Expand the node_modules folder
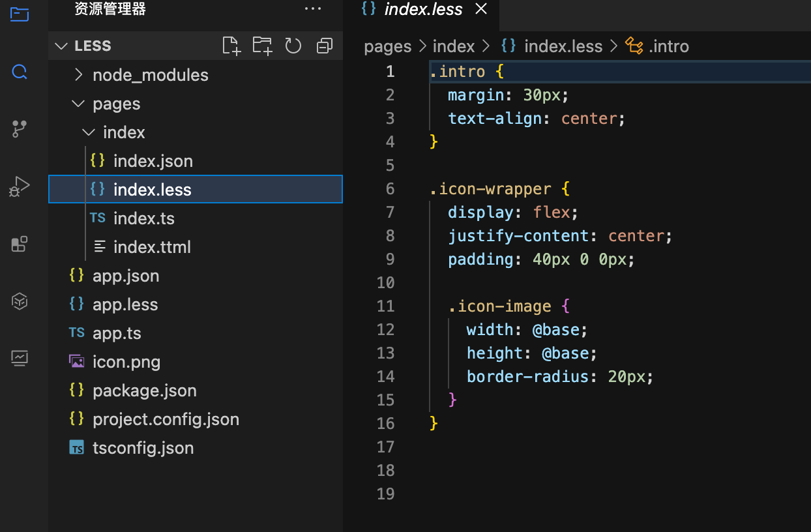811x532 pixels. [x=150, y=75]
